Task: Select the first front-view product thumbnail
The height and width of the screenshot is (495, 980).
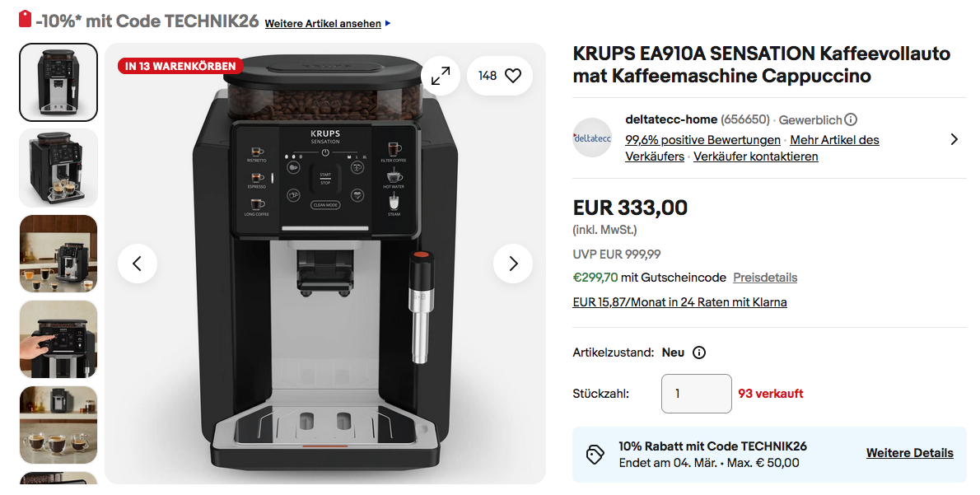Action: (x=58, y=82)
